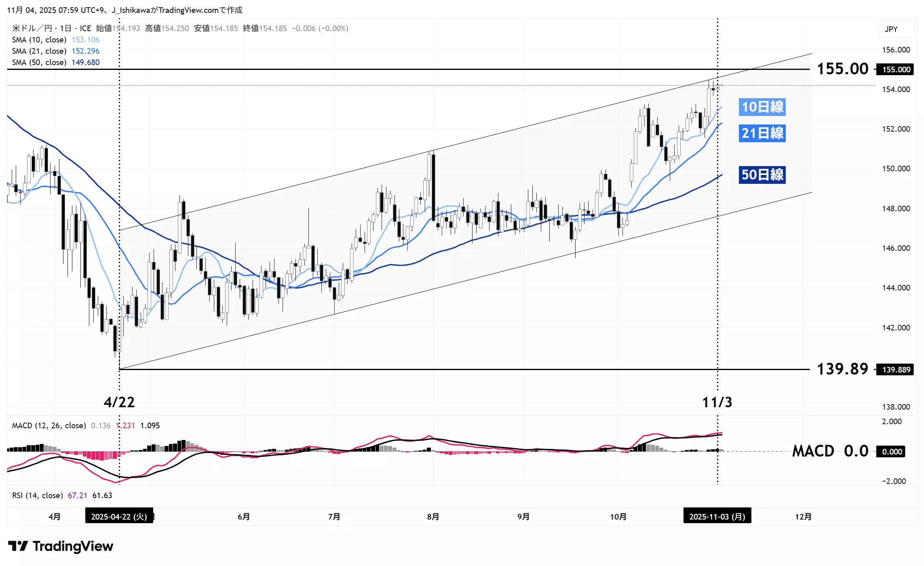Image resolution: width=924 pixels, height=566 pixels.
Task: Click the 155.00 horizontal line text
Action: 842,69
